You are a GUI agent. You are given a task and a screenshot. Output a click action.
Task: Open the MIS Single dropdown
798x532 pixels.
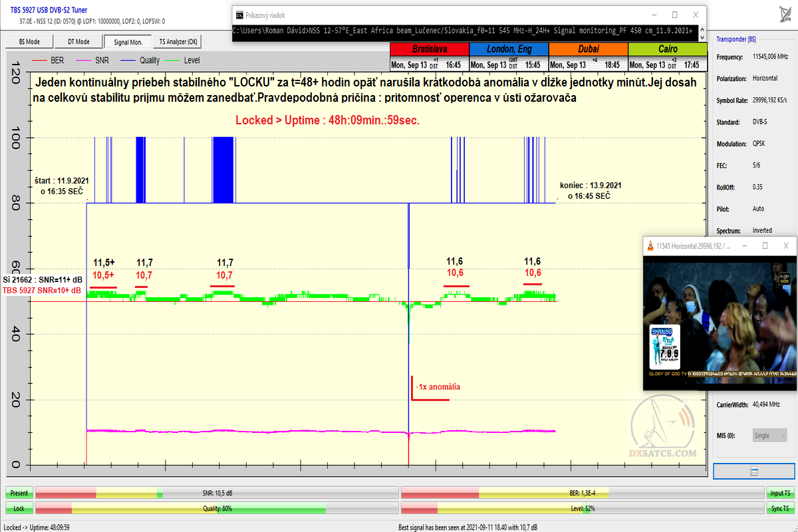point(769,436)
